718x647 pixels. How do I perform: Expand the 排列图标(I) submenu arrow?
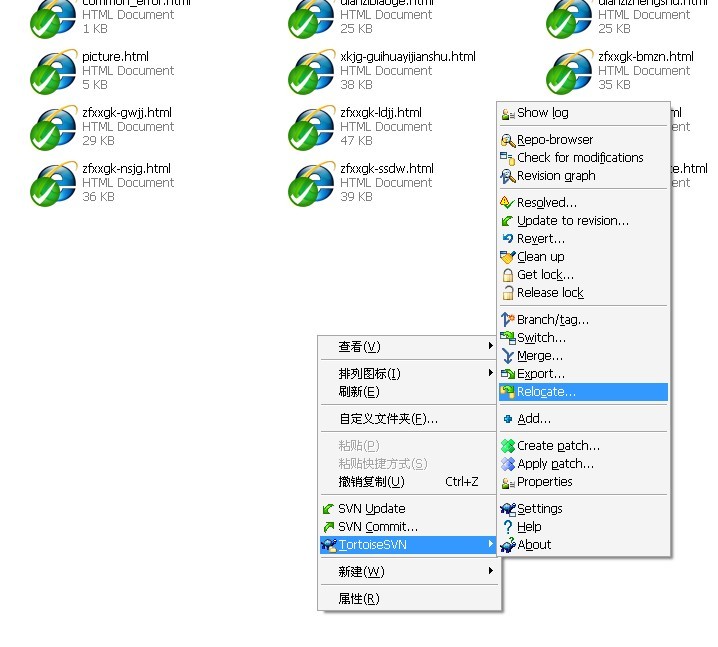click(491, 373)
